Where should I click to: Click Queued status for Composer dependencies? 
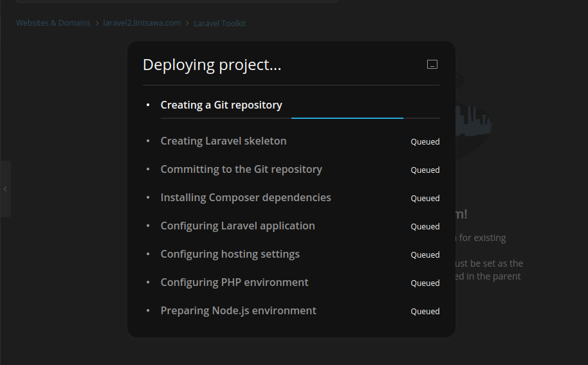tap(425, 198)
